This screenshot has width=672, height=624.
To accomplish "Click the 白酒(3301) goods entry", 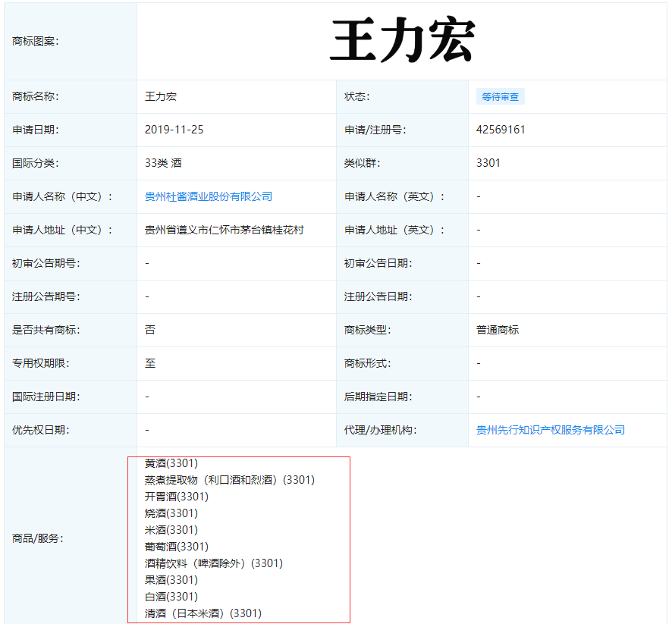I will pos(171,597).
